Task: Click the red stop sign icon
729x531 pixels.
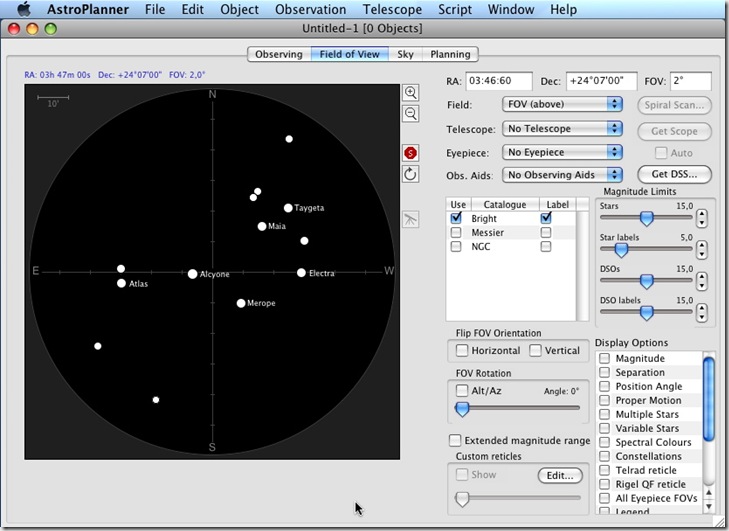Action: pos(411,153)
